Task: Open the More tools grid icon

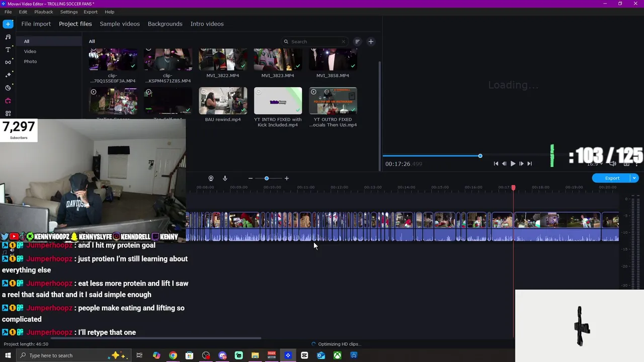Action: pos(8,114)
